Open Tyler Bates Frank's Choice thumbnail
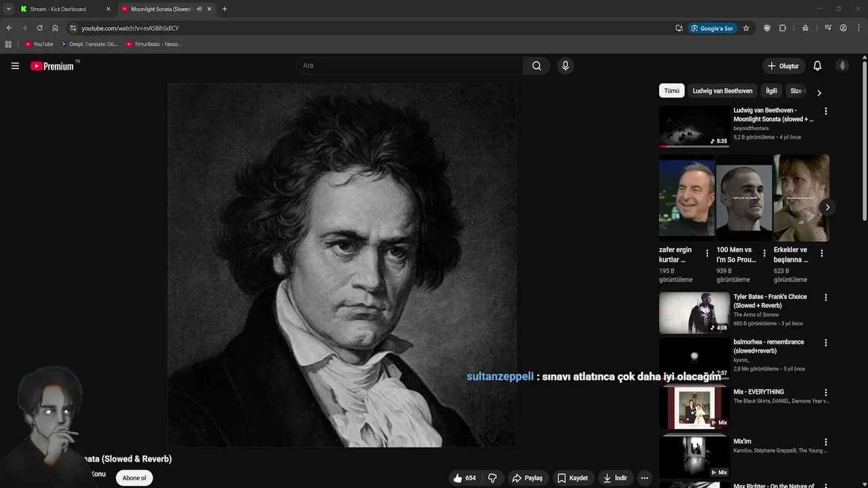 pyautogui.click(x=694, y=312)
